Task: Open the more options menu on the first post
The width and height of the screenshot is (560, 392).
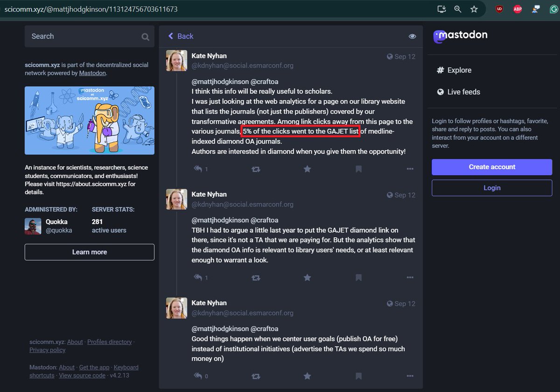Action: (x=410, y=169)
